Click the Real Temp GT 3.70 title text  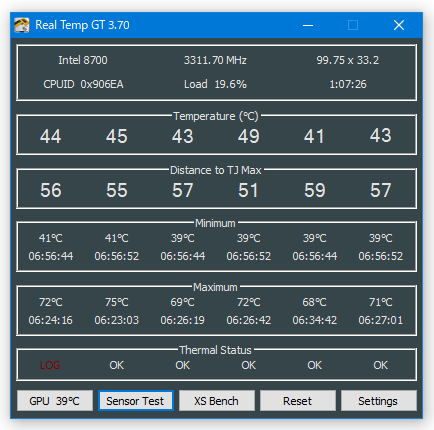(82, 25)
